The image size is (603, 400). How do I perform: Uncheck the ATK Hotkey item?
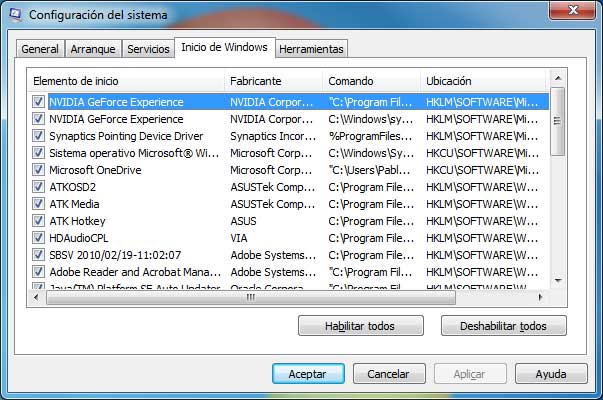click(x=38, y=221)
